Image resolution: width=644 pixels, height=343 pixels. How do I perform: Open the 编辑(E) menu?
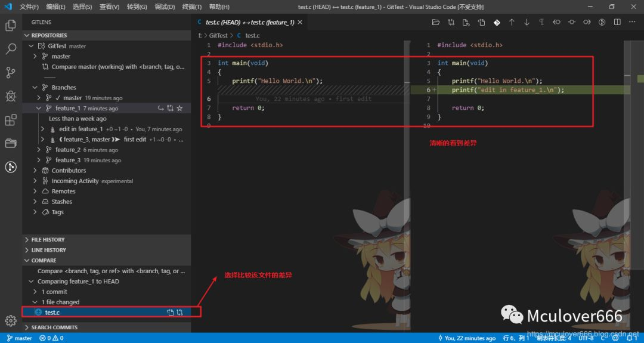pyautogui.click(x=56, y=7)
